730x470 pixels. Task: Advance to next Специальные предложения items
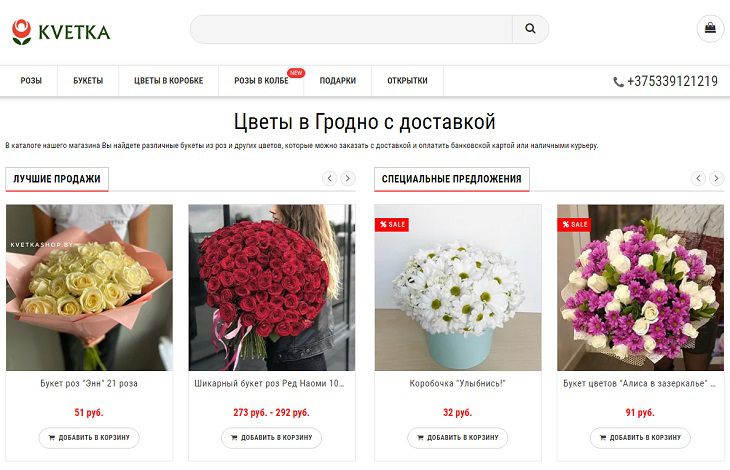[716, 178]
